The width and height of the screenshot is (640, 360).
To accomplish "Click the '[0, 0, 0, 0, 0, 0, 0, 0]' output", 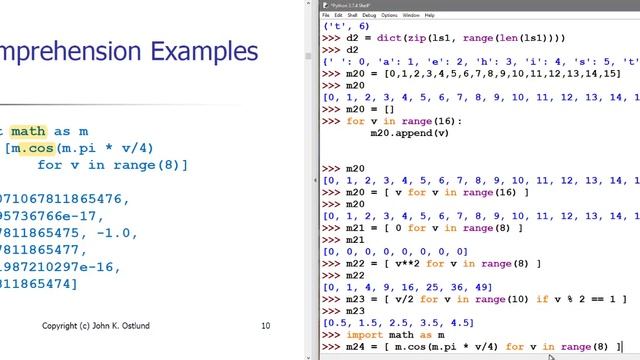I will click(395, 252).
